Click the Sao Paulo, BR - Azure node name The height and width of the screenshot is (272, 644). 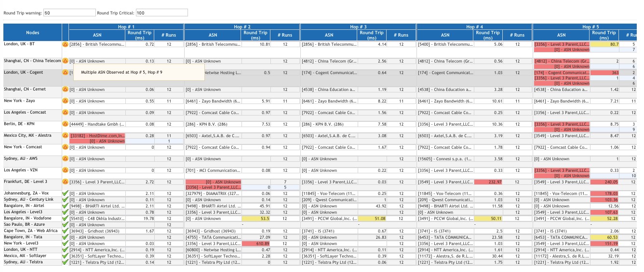click(24, 225)
